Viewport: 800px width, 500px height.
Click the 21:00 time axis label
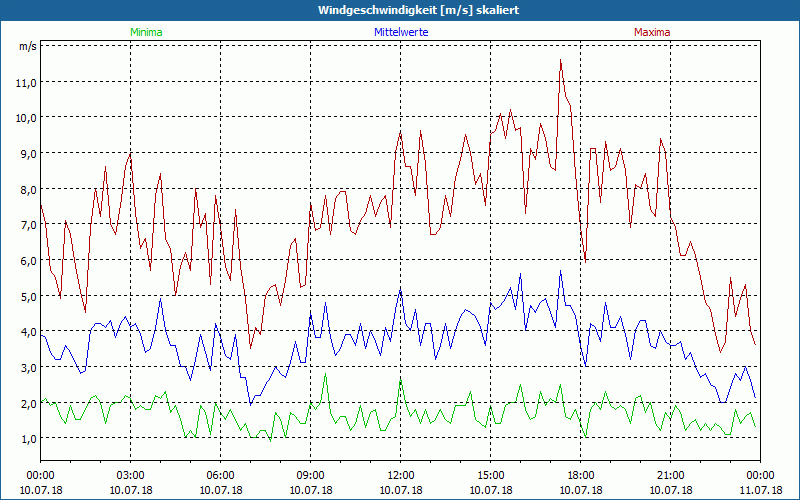[x=670, y=476]
